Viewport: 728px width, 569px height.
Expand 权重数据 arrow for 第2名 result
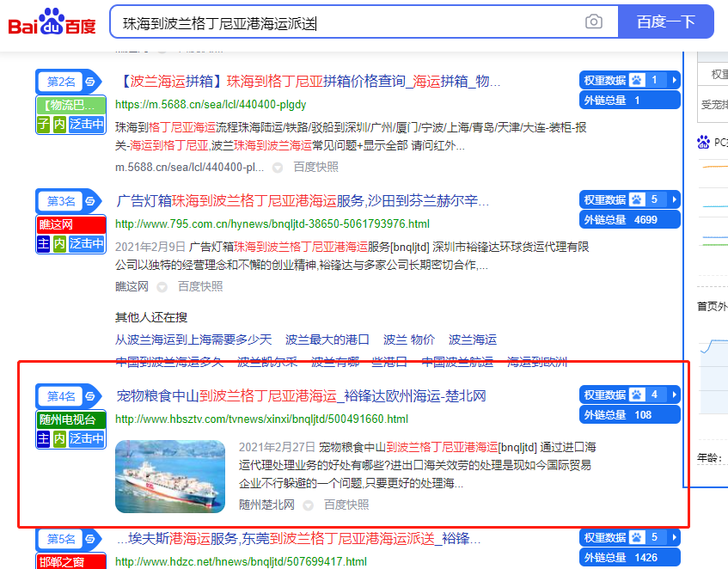(674, 80)
